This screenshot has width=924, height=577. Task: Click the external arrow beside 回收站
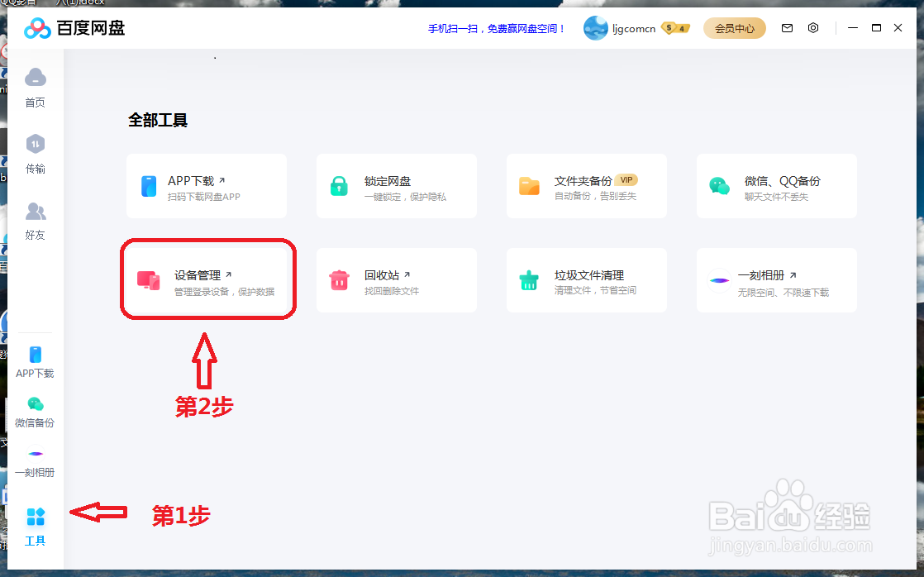[407, 274]
